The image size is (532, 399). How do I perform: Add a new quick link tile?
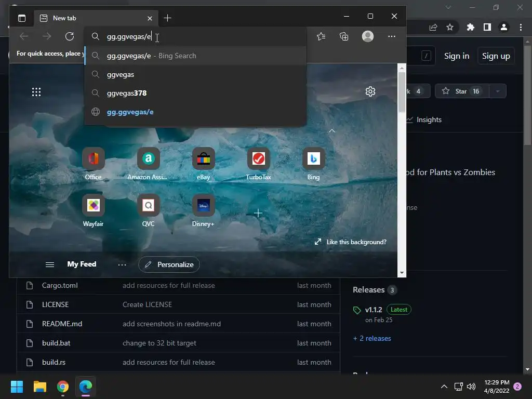pyautogui.click(x=258, y=213)
